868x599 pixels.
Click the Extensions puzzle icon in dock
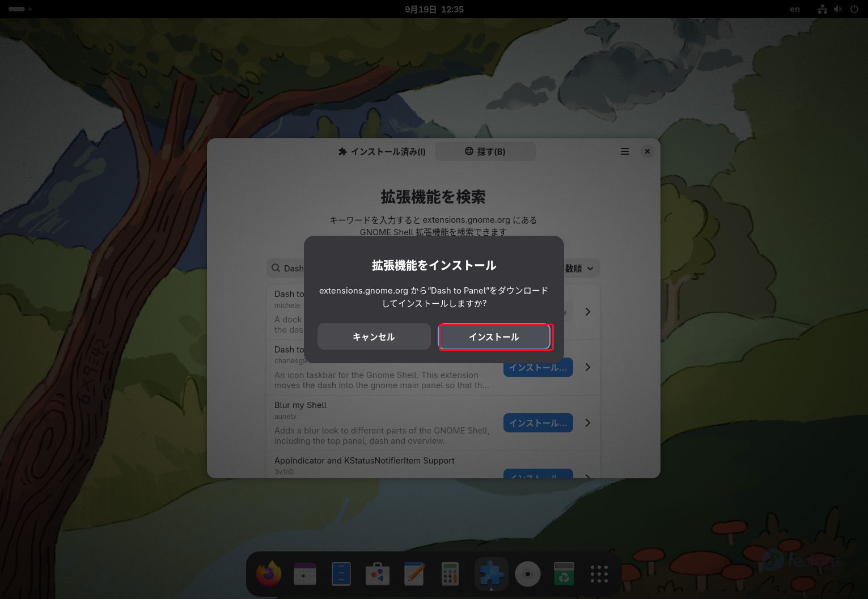click(492, 574)
